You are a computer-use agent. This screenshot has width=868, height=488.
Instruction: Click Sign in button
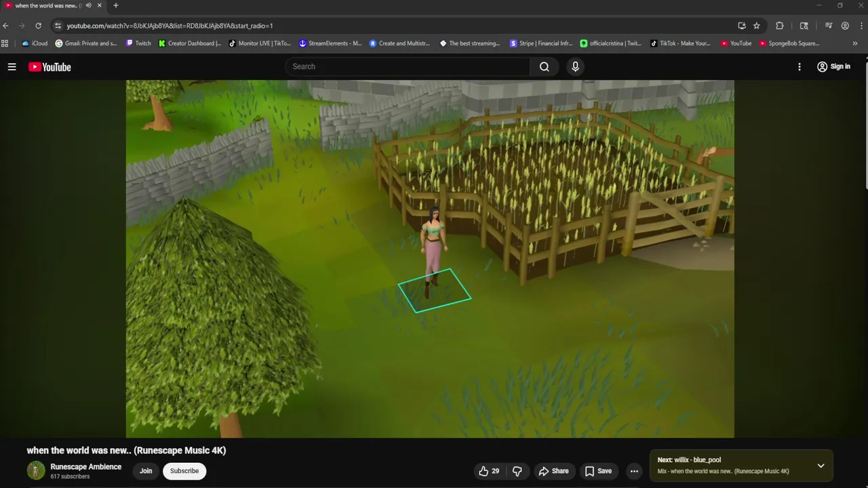[x=833, y=66]
